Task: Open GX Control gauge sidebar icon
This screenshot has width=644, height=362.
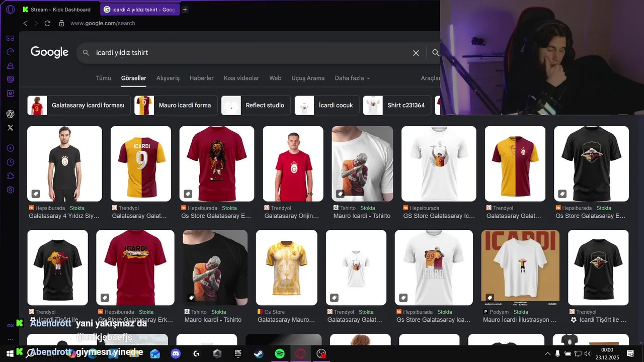Action: coord(10,52)
